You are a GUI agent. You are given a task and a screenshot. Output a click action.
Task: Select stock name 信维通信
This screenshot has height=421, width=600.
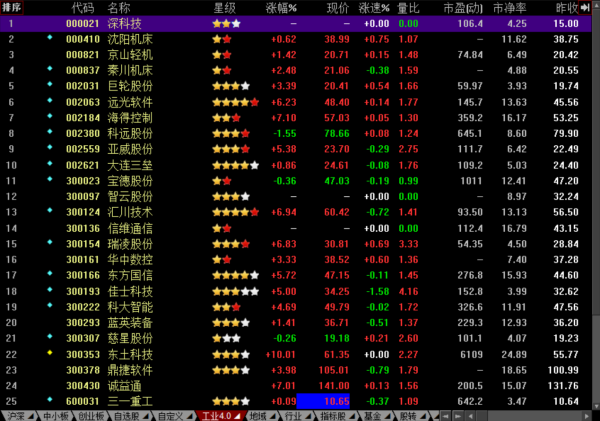point(130,228)
